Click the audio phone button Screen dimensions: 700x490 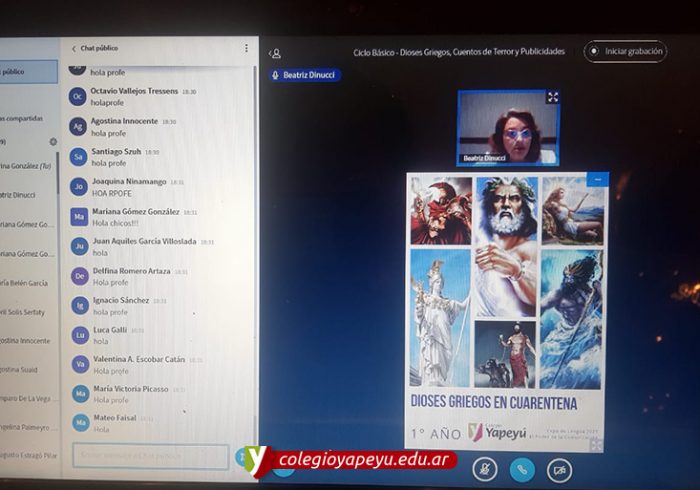click(x=522, y=467)
